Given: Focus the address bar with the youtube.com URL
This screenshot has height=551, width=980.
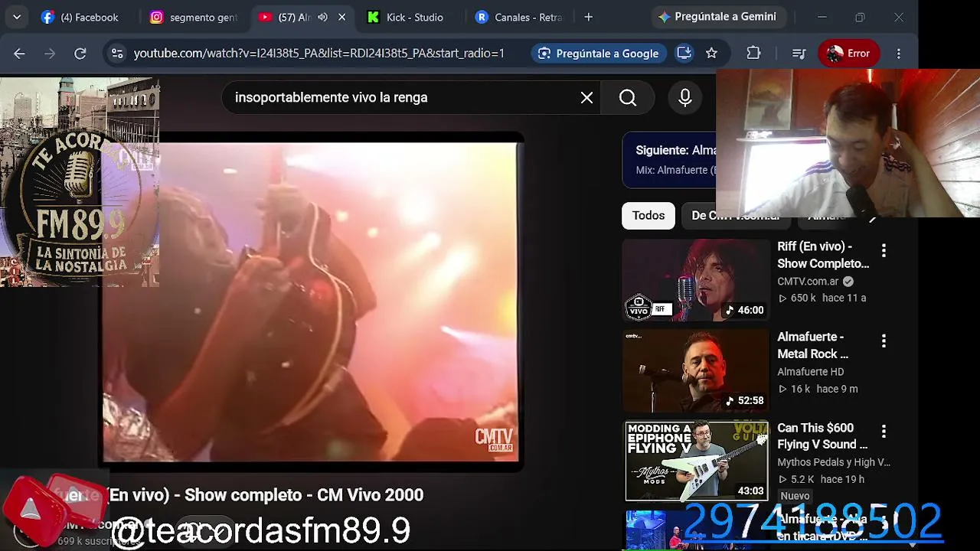Looking at the screenshot, I should (319, 54).
